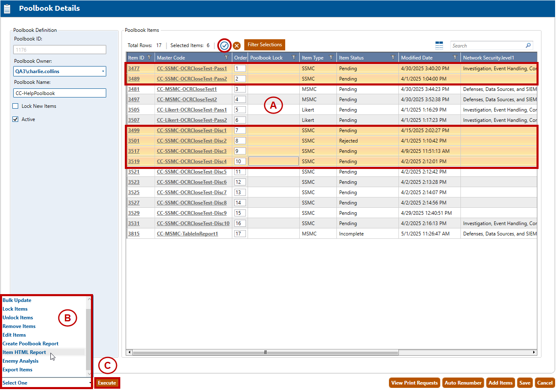The image size is (558, 392).
Task: Click the search magnifier icon
Action: [x=528, y=45]
